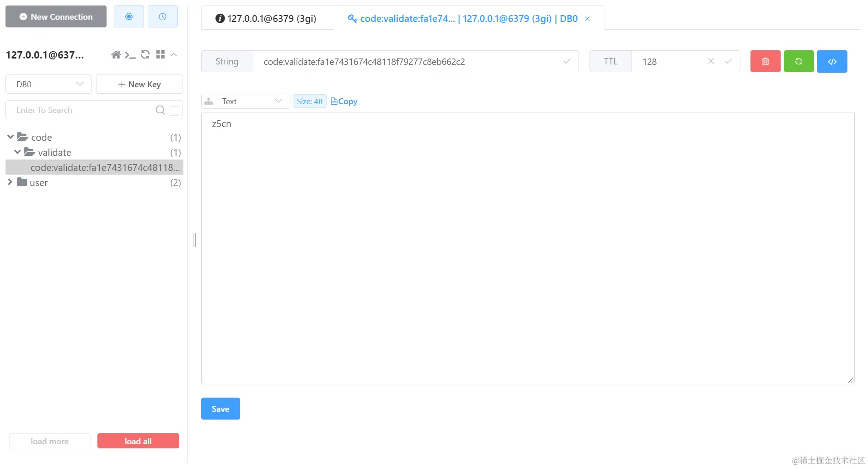
Task: Switch to the 127.0.0.1@6379 (3gi) tab
Action: (267, 18)
